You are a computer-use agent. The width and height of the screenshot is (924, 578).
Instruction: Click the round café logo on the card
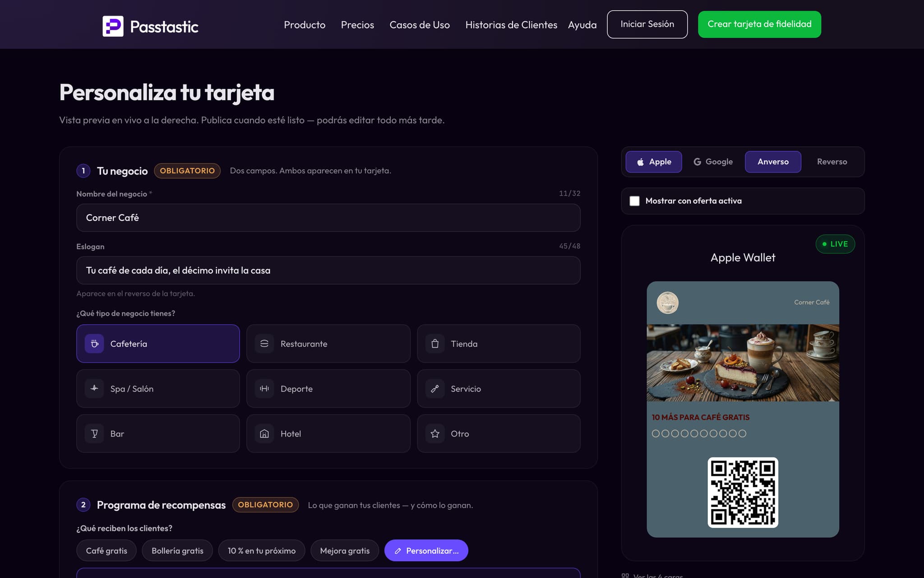point(667,303)
